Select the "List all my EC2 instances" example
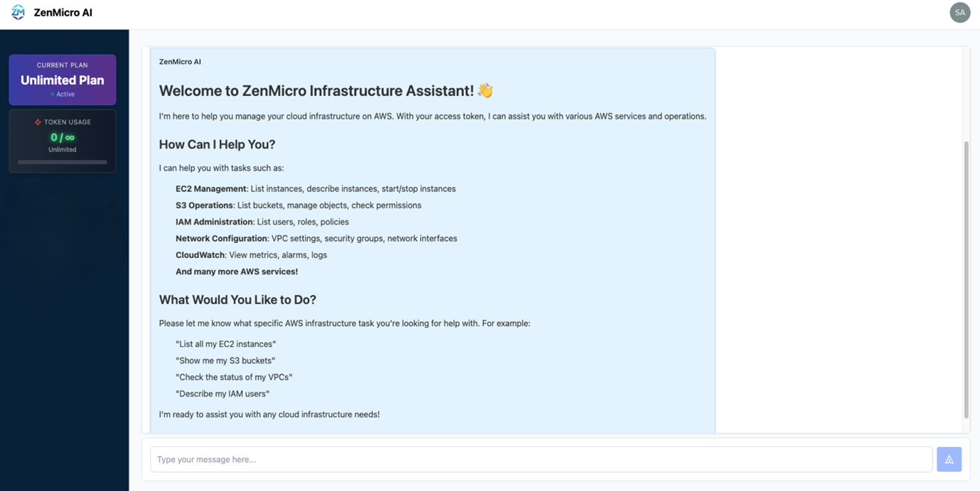The height and width of the screenshot is (491, 980). pos(226,344)
